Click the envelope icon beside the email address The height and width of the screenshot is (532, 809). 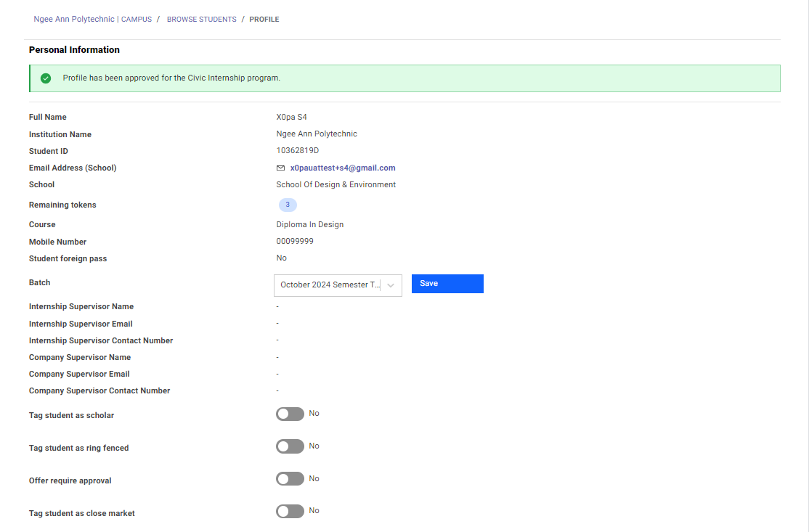280,168
